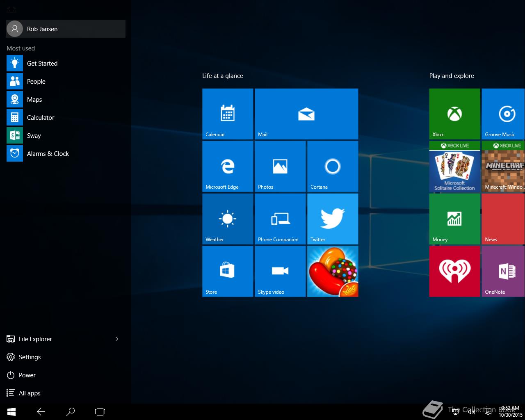Viewport: 525px width, 420px height.
Task: Toggle the hamburger menu at top left
Action: (11, 10)
